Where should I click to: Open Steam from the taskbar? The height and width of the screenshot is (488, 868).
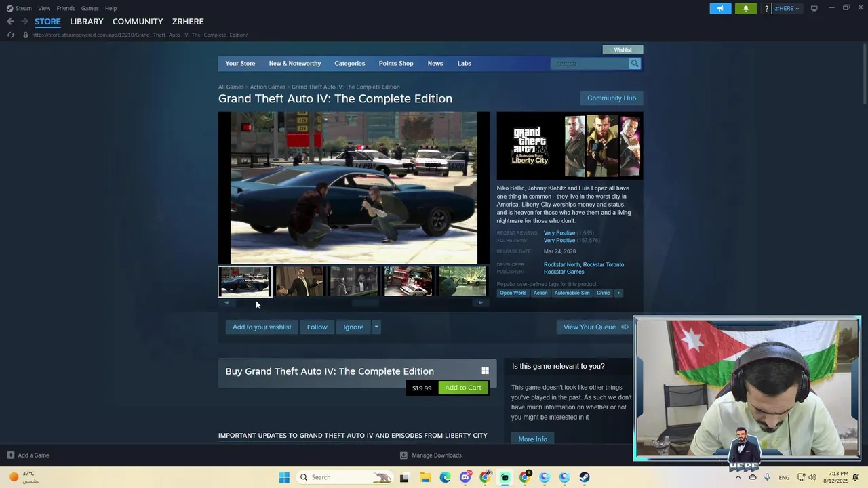point(585,477)
